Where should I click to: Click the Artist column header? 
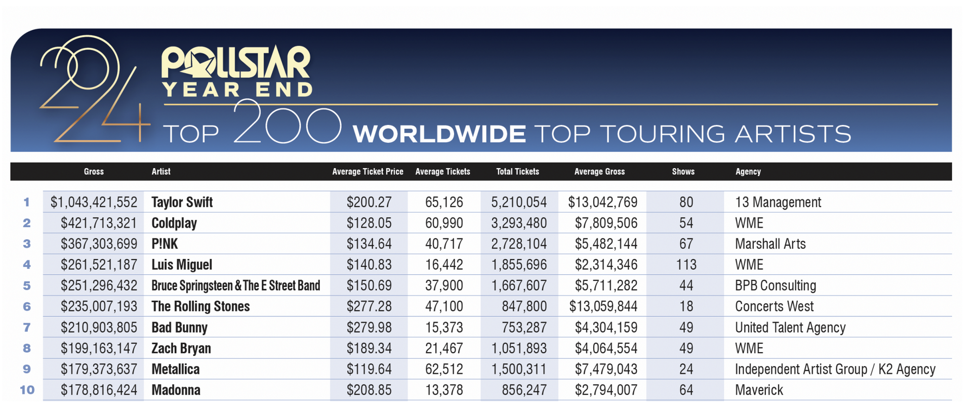pos(161,172)
